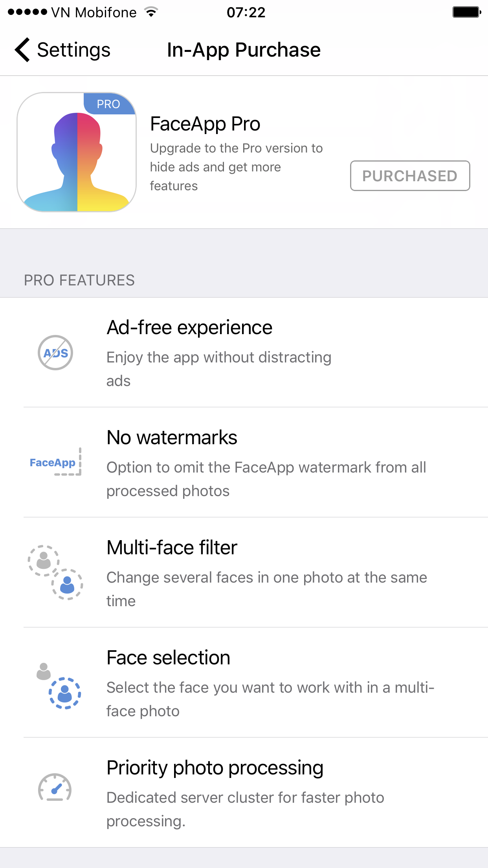Tap the Wi-Fi status icon

151,12
